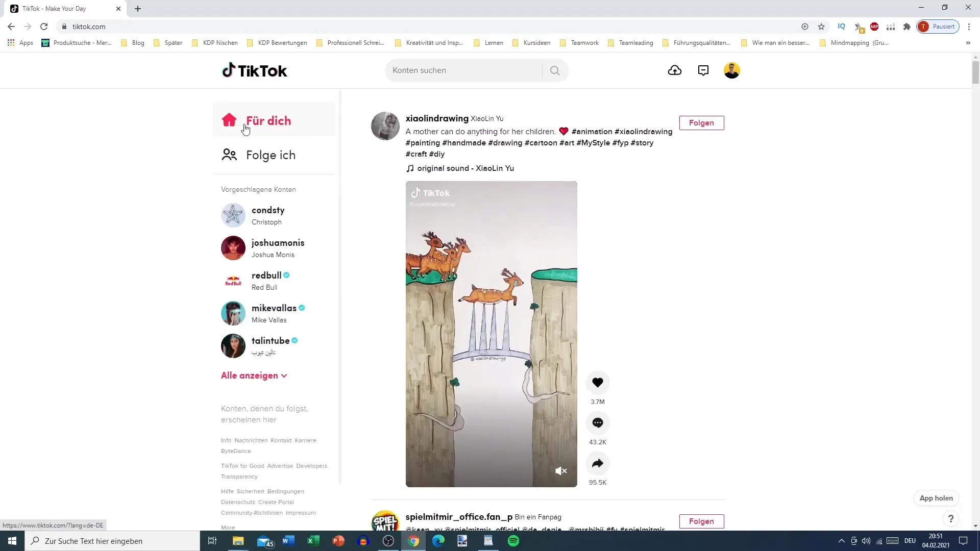Screen dimensions: 980x551
Task: Open volume control in system tray
Action: pyautogui.click(x=866, y=541)
